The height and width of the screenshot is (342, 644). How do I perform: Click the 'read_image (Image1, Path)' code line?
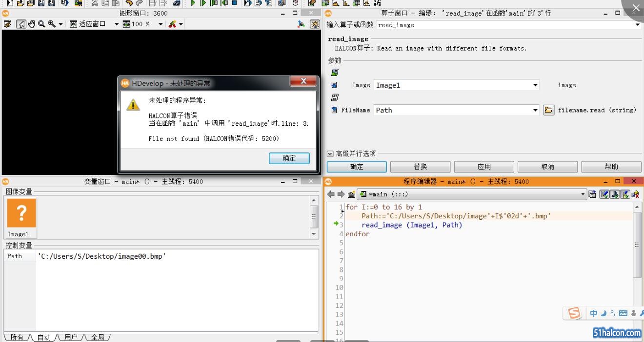click(x=412, y=225)
